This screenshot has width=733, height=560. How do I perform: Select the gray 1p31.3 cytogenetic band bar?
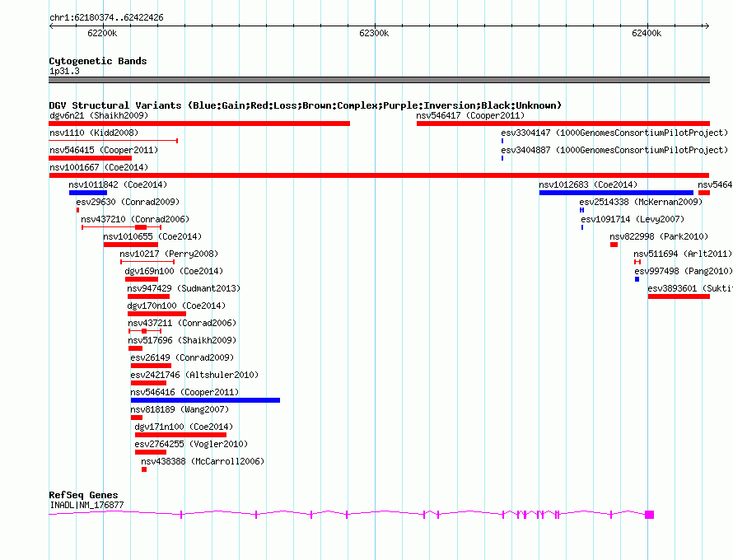point(379,80)
